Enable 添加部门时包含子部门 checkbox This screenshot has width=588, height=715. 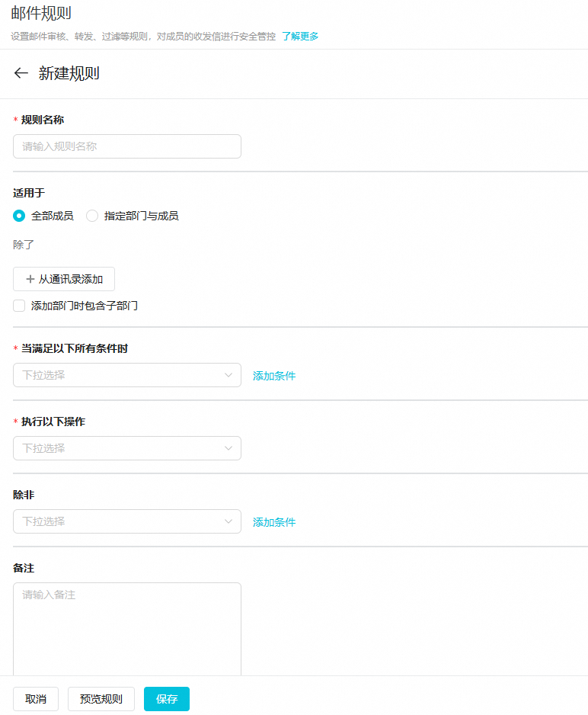[19, 306]
